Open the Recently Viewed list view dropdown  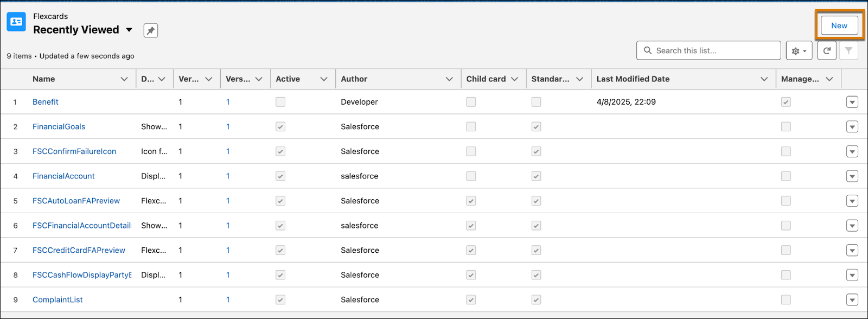pos(129,30)
